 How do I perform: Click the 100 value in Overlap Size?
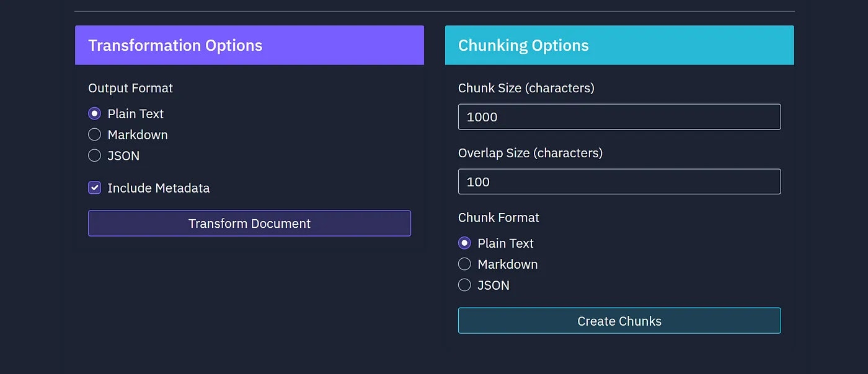478,182
